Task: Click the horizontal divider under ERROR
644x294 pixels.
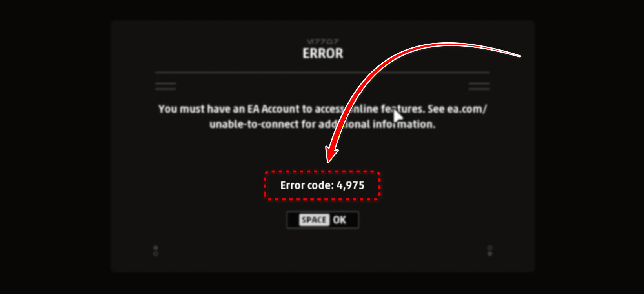Action: click(x=322, y=73)
